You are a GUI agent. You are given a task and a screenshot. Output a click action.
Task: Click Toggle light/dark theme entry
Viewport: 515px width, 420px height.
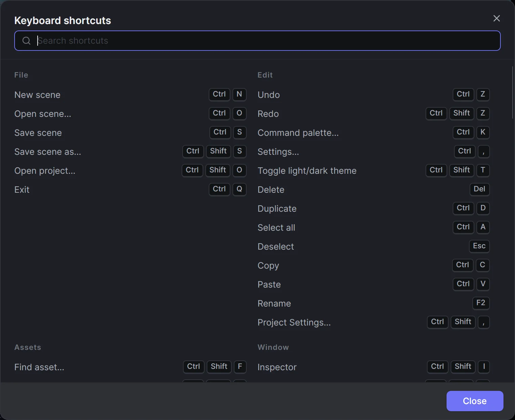(x=374, y=170)
